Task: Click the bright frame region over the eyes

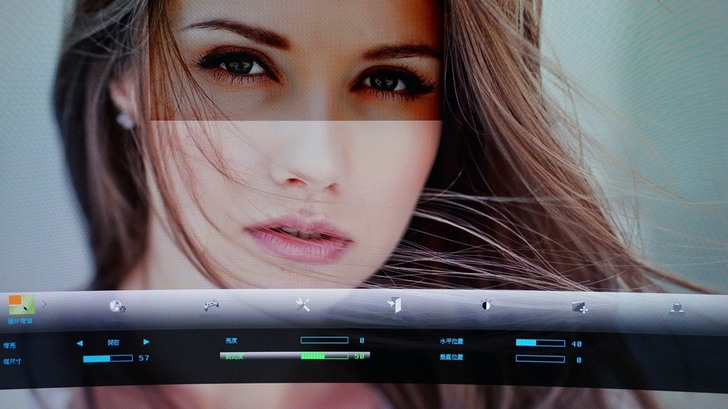Action: tap(296, 60)
